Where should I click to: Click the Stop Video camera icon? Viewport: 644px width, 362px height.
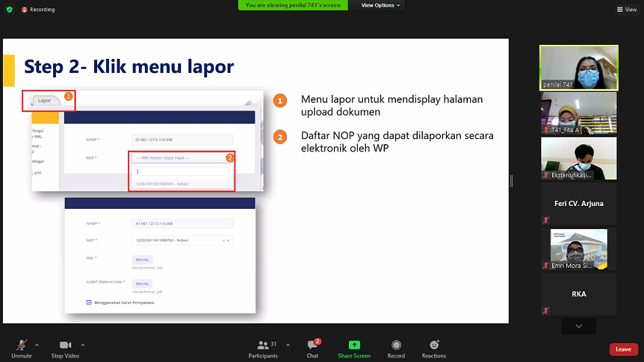[x=66, y=345]
